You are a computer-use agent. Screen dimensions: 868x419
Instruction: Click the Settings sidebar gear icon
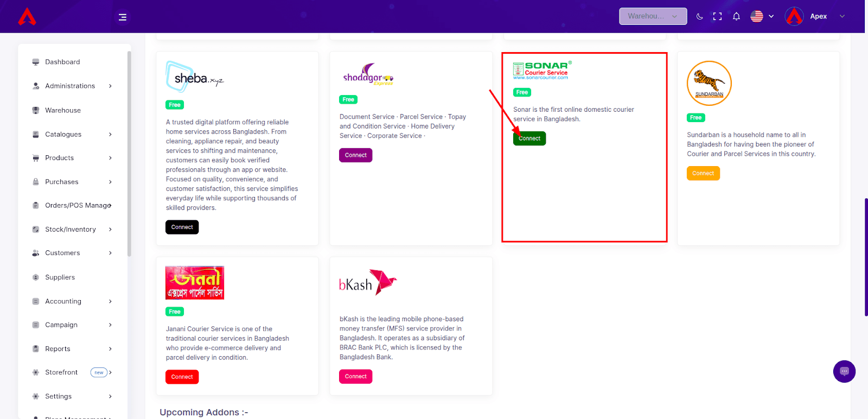coord(36,396)
